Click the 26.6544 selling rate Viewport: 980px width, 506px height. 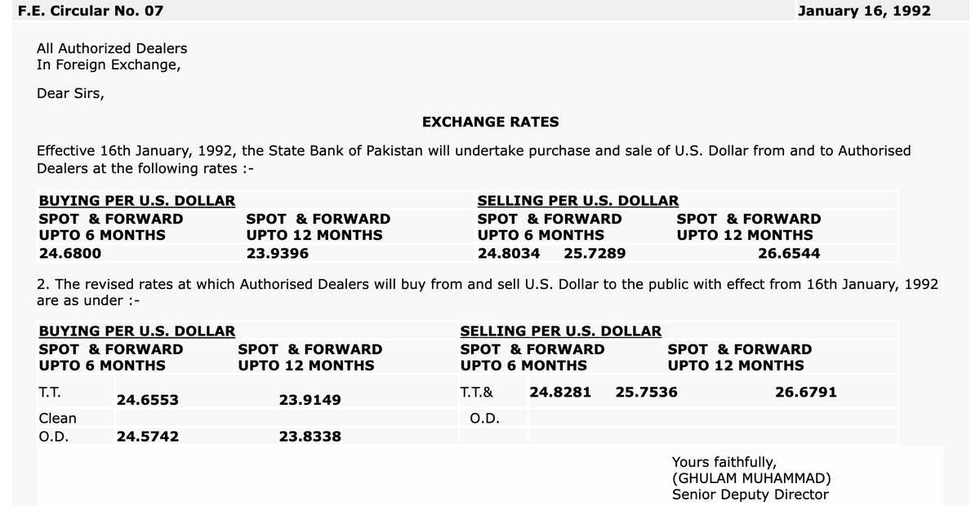click(789, 253)
